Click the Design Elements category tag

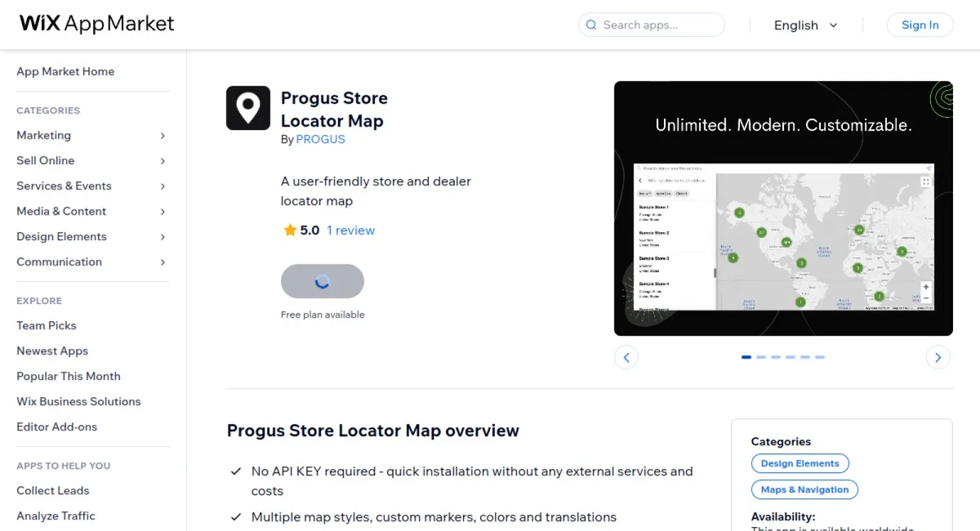coord(800,463)
